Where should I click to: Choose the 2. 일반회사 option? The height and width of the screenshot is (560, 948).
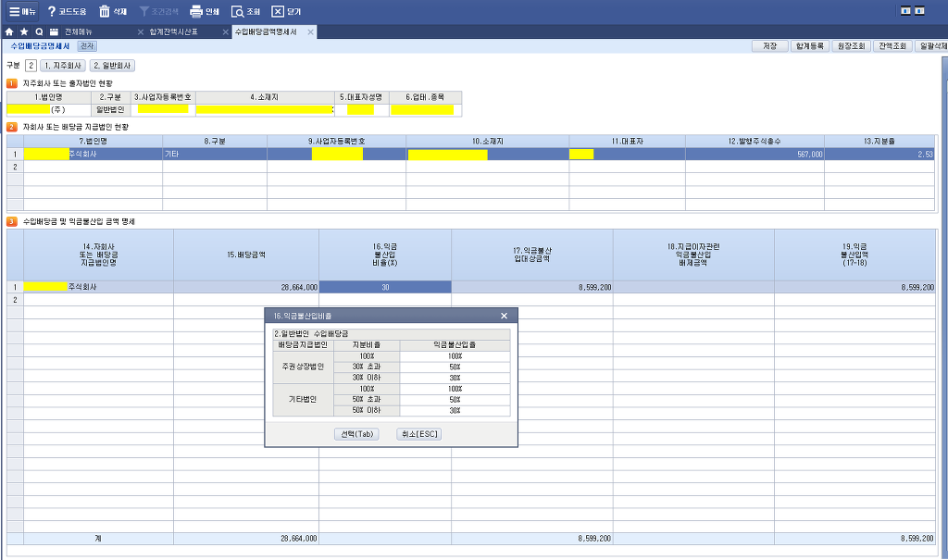112,66
